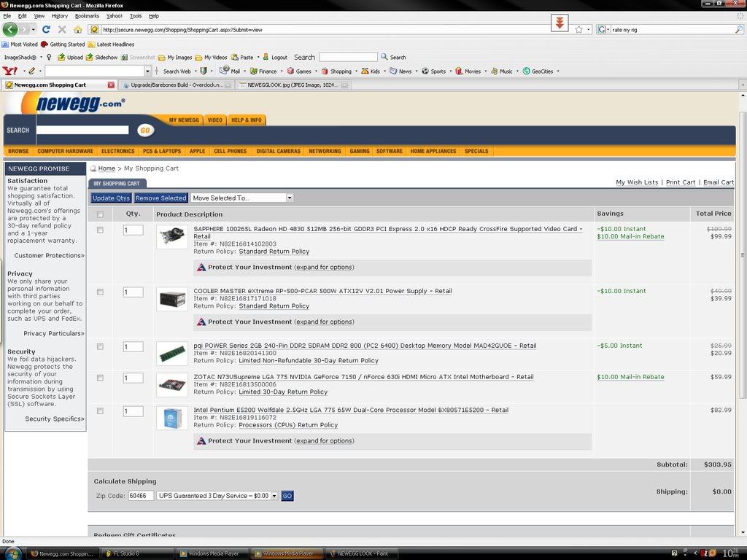Click the Print Cart link
The width and height of the screenshot is (747, 560).
tap(680, 182)
